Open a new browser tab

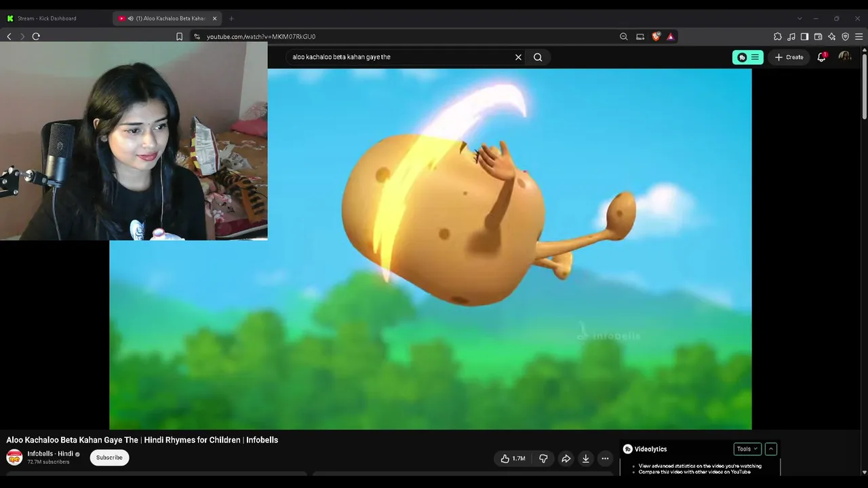(x=231, y=18)
